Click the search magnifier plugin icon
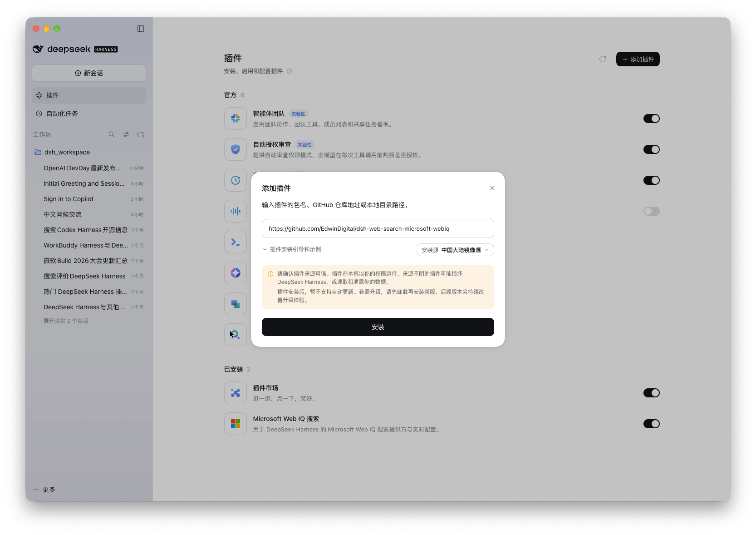The height and width of the screenshot is (535, 756). (236, 335)
